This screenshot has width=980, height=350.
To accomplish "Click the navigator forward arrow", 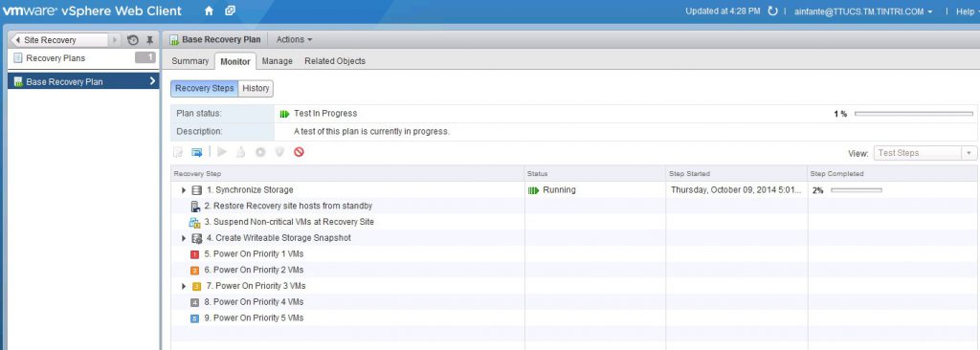I will [x=115, y=40].
